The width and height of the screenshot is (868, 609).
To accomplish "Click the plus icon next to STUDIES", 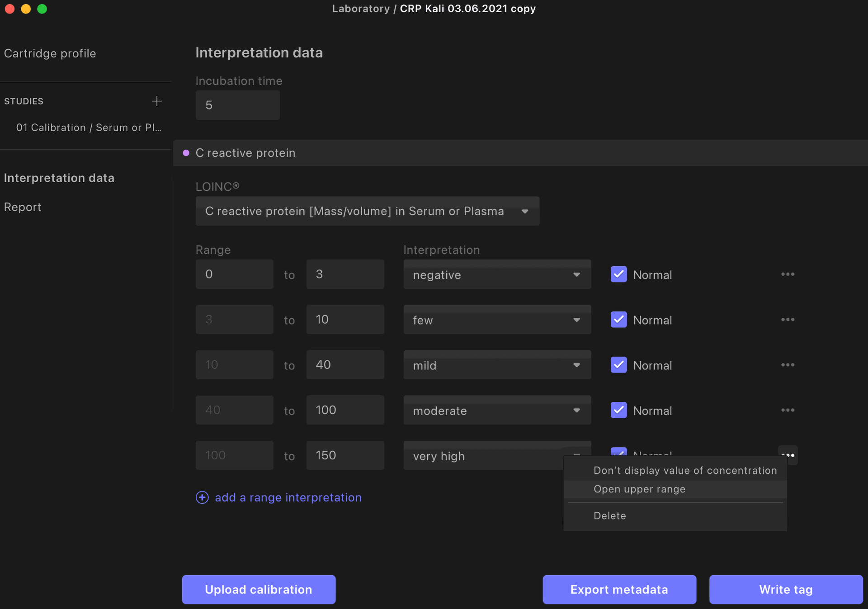I will pyautogui.click(x=156, y=101).
